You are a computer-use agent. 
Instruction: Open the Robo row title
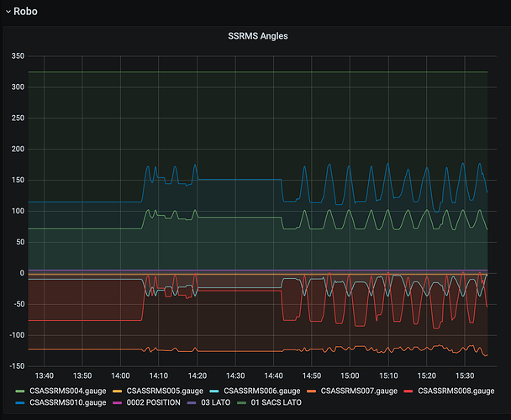pos(25,12)
